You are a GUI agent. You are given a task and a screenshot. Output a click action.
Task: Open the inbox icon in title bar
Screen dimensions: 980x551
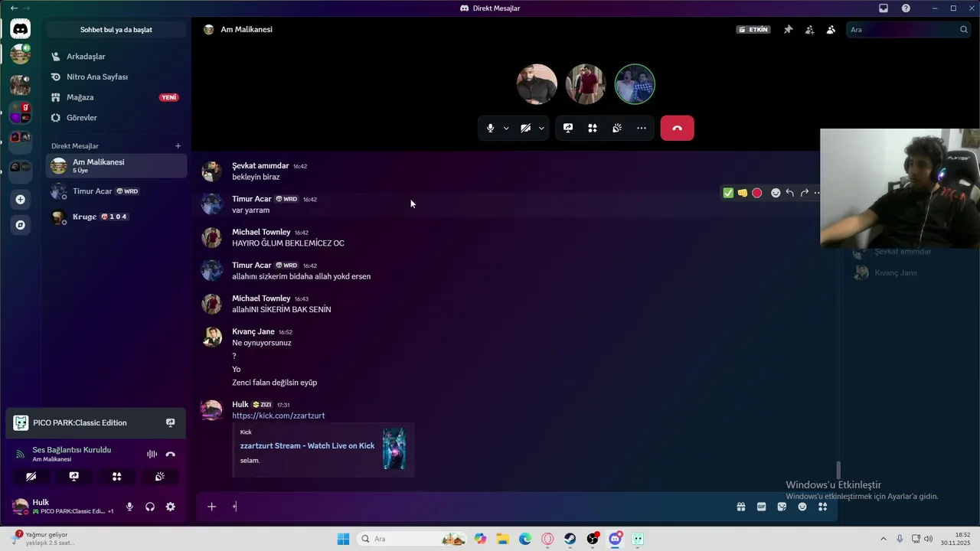click(x=884, y=8)
